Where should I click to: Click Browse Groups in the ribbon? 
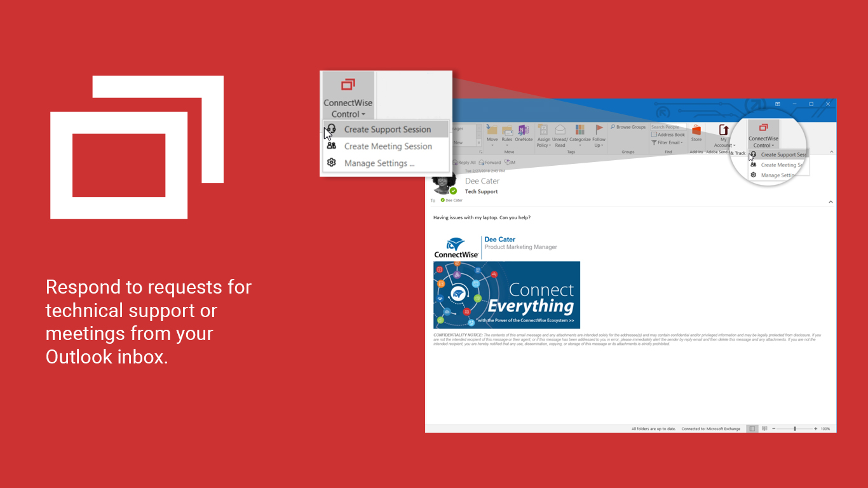(628, 127)
